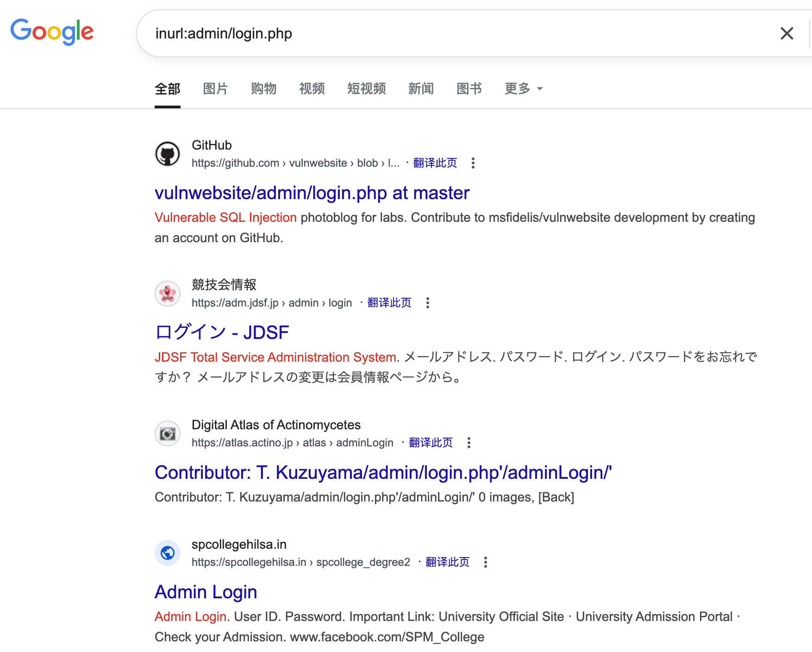Image resolution: width=812 pixels, height=652 pixels.
Task: Switch to the 图片 tab
Action: [x=215, y=89]
